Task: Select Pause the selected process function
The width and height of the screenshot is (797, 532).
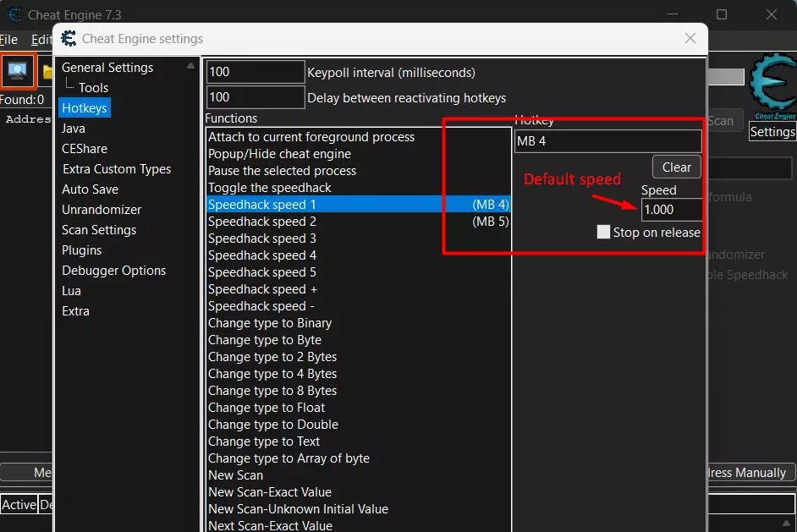Action: tap(359, 171)
